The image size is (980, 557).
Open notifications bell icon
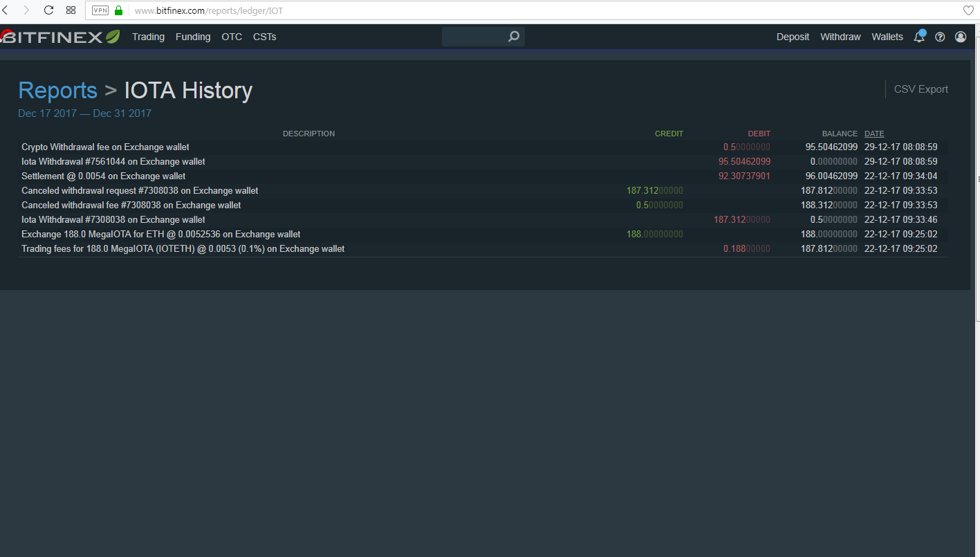(919, 37)
